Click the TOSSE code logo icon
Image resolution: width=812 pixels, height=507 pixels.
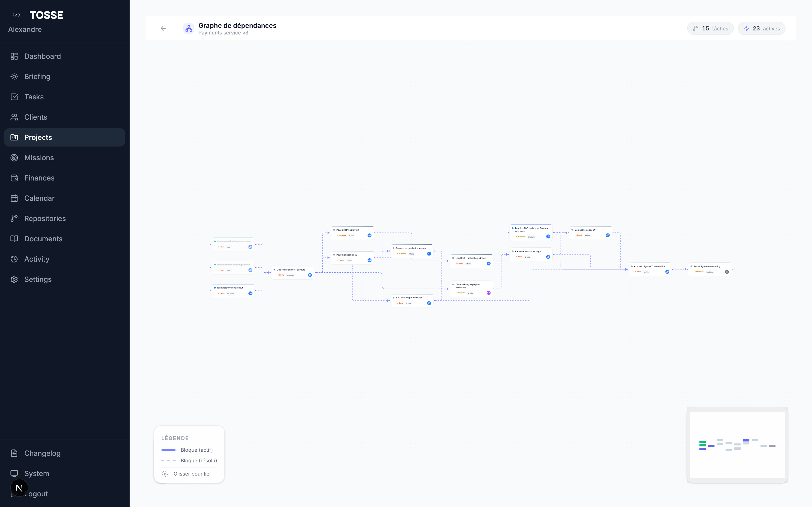tap(16, 15)
